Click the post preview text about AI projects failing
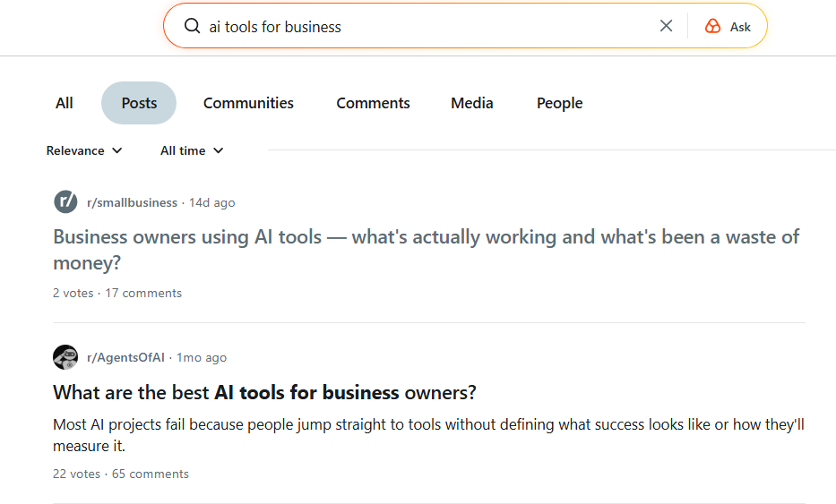The image size is (836, 504). pyautogui.click(x=428, y=434)
